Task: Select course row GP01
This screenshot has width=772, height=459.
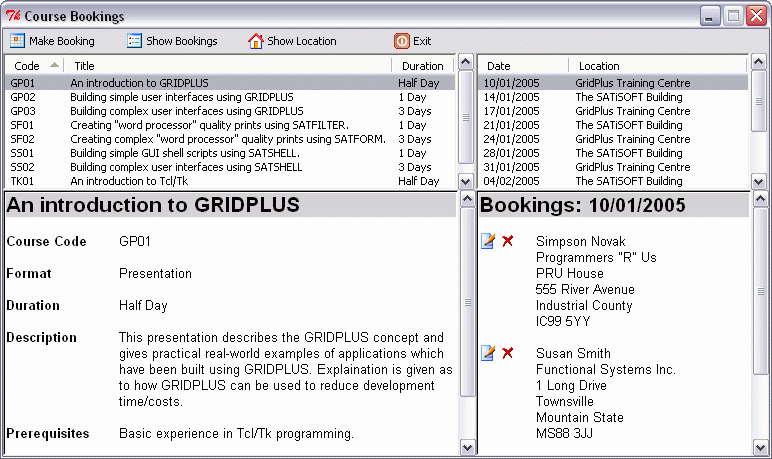Action: coord(230,83)
